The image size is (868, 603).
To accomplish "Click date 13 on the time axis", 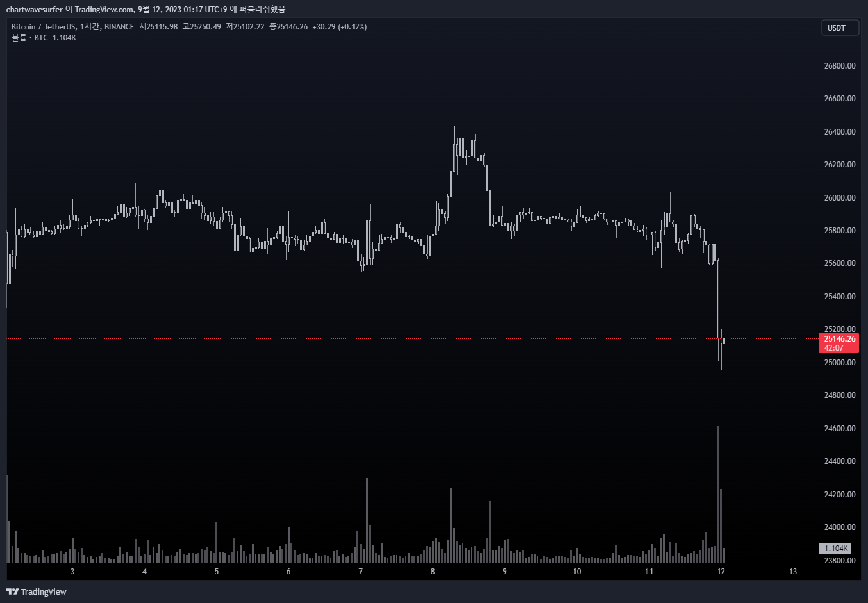I will (x=793, y=572).
